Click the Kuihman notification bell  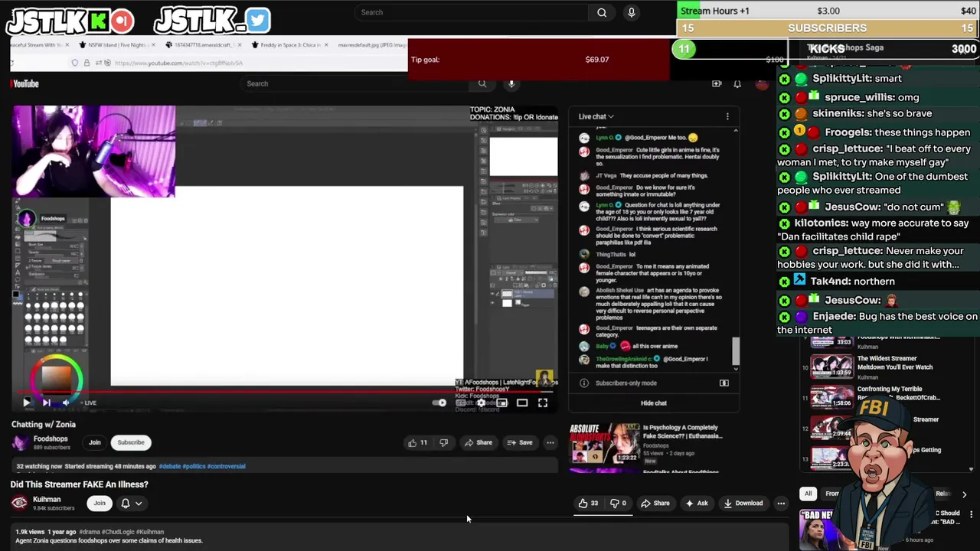coord(126,503)
